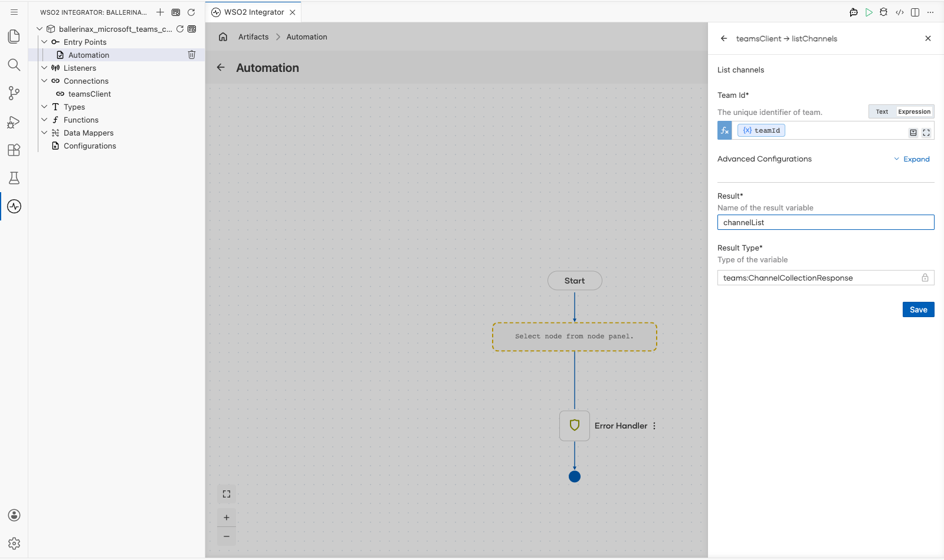Click the Error Handler shield node

point(575,425)
